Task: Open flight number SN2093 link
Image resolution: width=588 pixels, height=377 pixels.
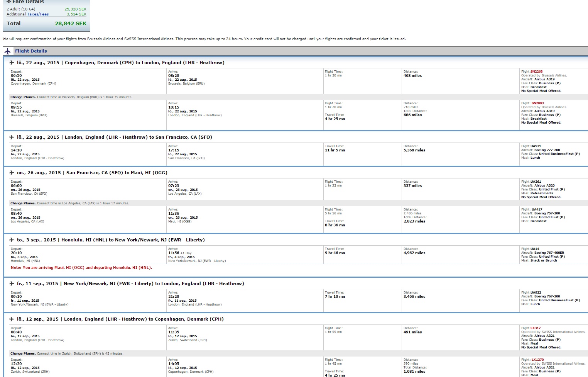Action: (537, 103)
